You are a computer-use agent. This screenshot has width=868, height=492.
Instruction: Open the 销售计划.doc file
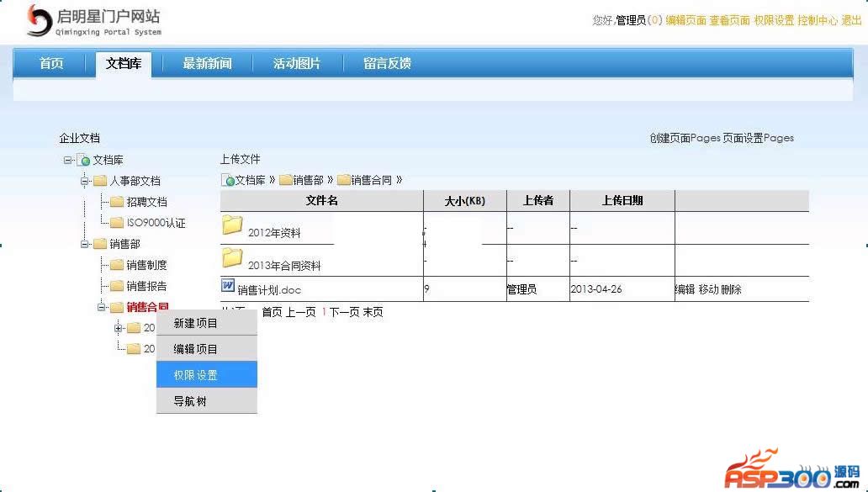[x=269, y=290]
